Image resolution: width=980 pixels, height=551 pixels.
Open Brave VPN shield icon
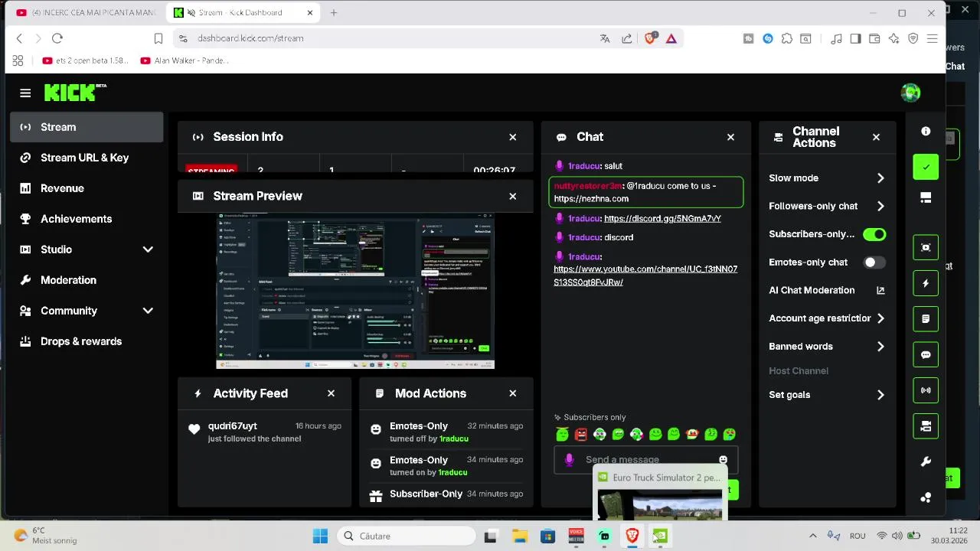(x=913, y=38)
